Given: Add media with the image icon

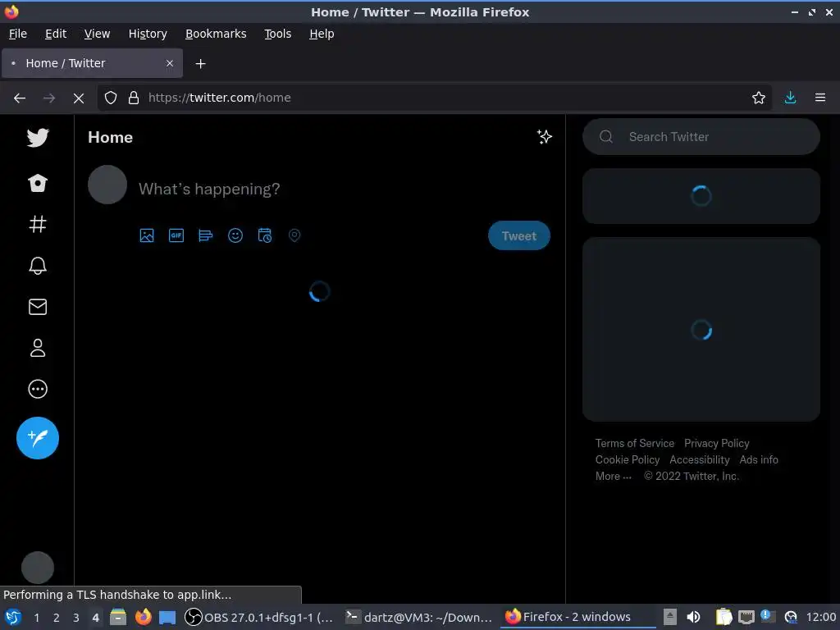Looking at the screenshot, I should (x=147, y=235).
